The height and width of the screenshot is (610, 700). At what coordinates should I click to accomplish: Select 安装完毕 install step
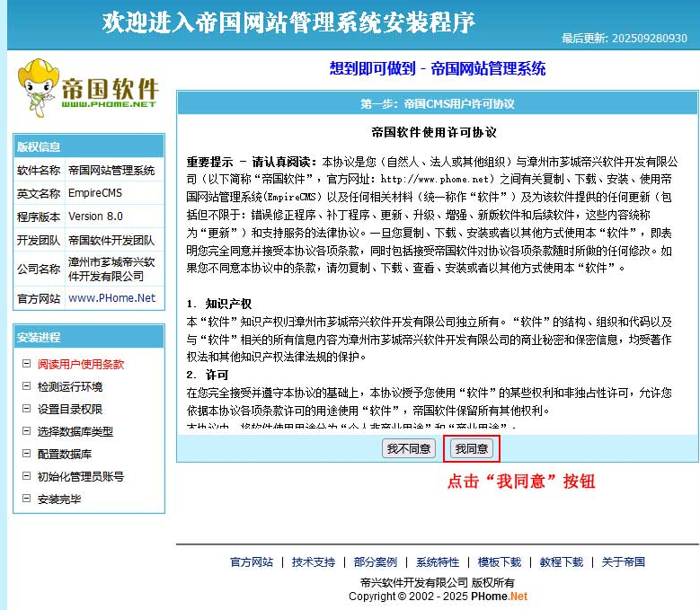58,499
